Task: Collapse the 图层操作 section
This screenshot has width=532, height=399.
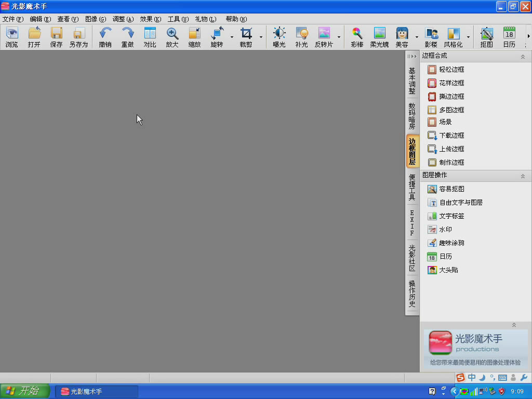Action: [x=523, y=176]
